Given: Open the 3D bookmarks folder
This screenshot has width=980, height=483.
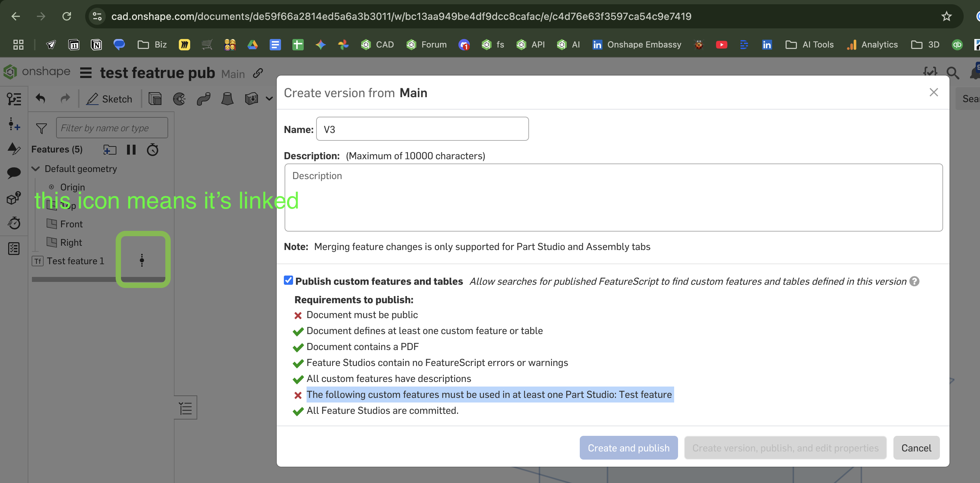Looking at the screenshot, I should tap(925, 44).
